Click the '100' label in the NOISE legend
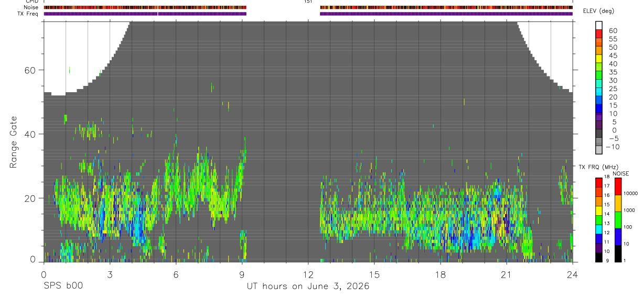 tap(628, 227)
